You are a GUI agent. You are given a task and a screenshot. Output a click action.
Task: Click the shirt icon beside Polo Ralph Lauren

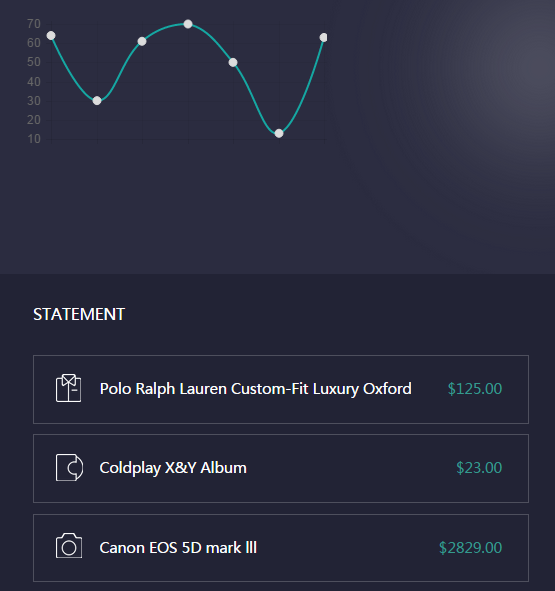[x=68, y=388]
